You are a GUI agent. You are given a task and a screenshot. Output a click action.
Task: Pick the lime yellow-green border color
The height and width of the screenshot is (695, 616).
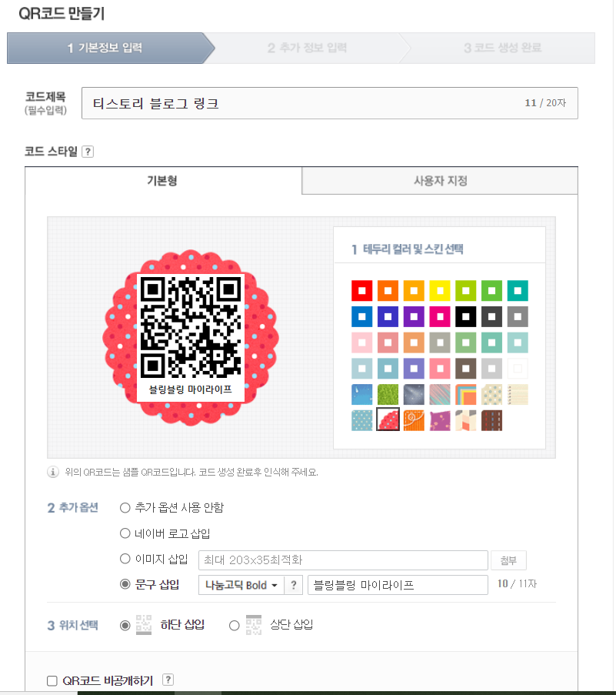click(x=466, y=291)
